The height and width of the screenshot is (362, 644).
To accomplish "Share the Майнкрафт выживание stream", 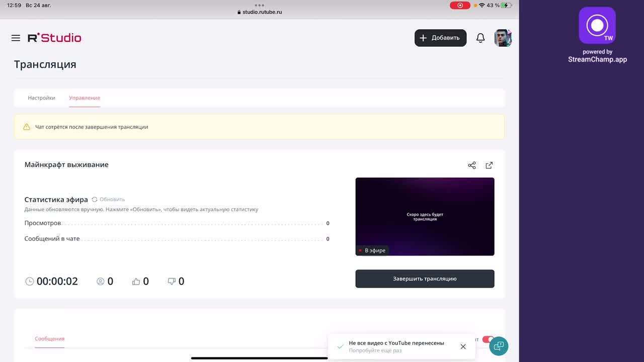I will [472, 165].
